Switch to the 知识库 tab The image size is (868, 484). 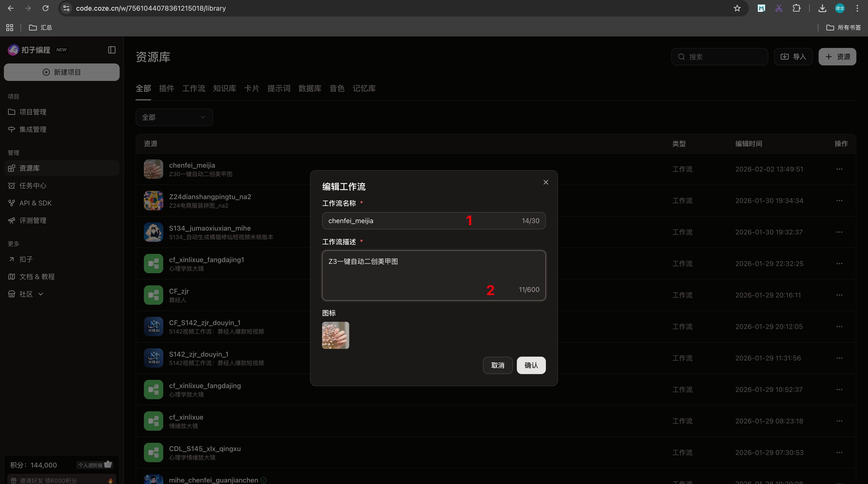[x=225, y=88]
